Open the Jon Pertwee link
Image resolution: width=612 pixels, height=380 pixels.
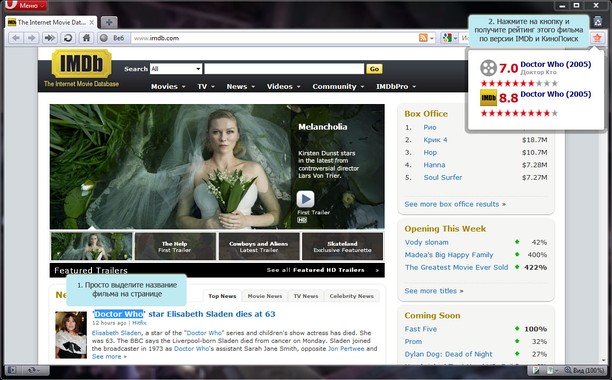tap(346, 349)
